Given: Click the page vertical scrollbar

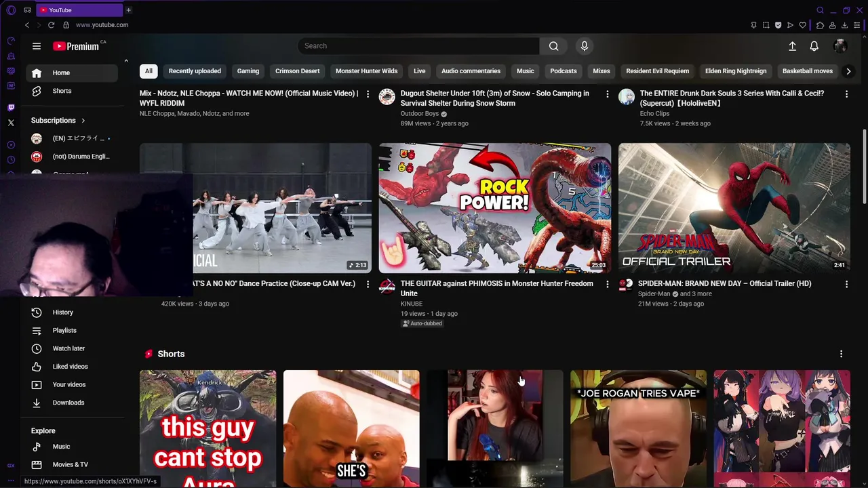Looking at the screenshot, I should 864,166.
